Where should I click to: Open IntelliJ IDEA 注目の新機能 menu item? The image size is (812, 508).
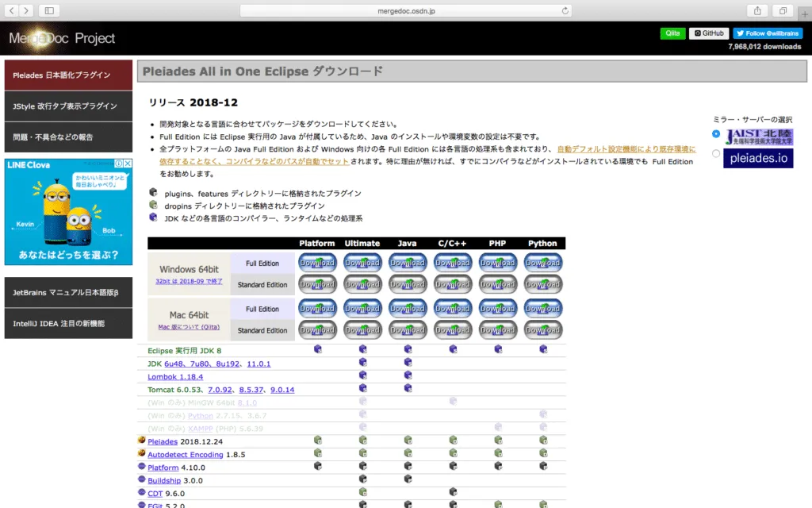click(x=68, y=324)
